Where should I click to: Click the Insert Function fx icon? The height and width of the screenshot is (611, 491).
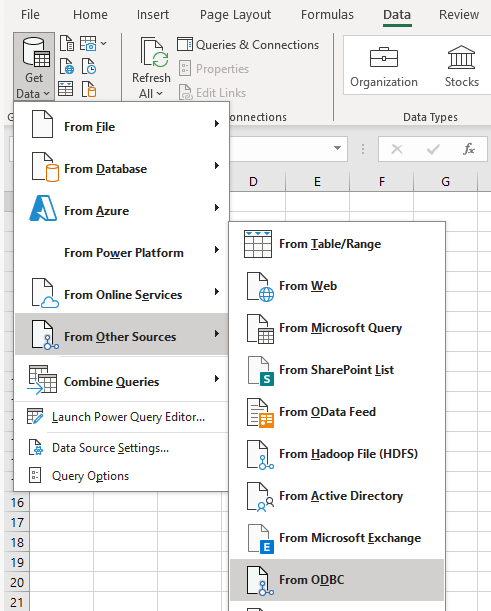click(469, 149)
